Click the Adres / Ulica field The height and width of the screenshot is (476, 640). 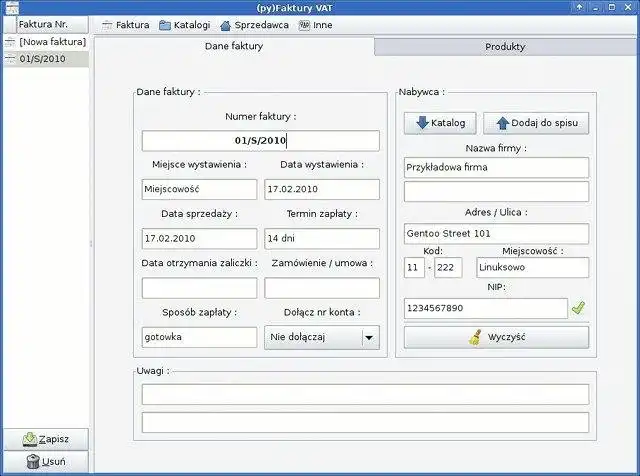(x=496, y=234)
